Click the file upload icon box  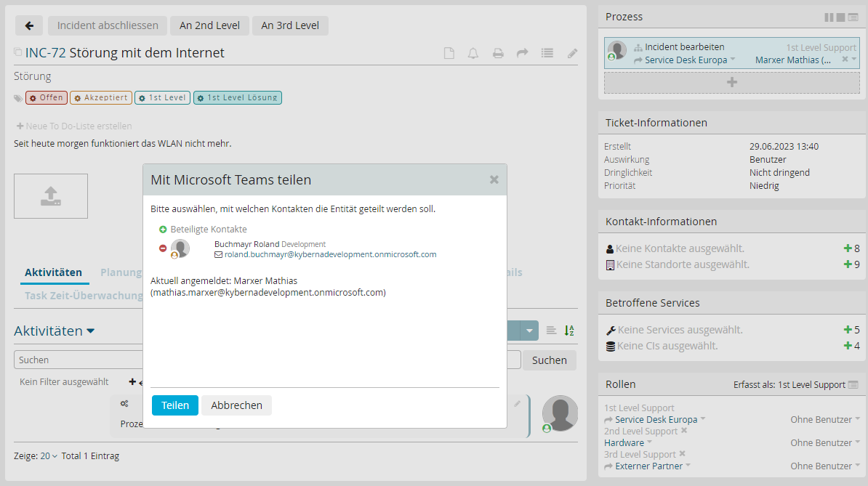coord(51,196)
